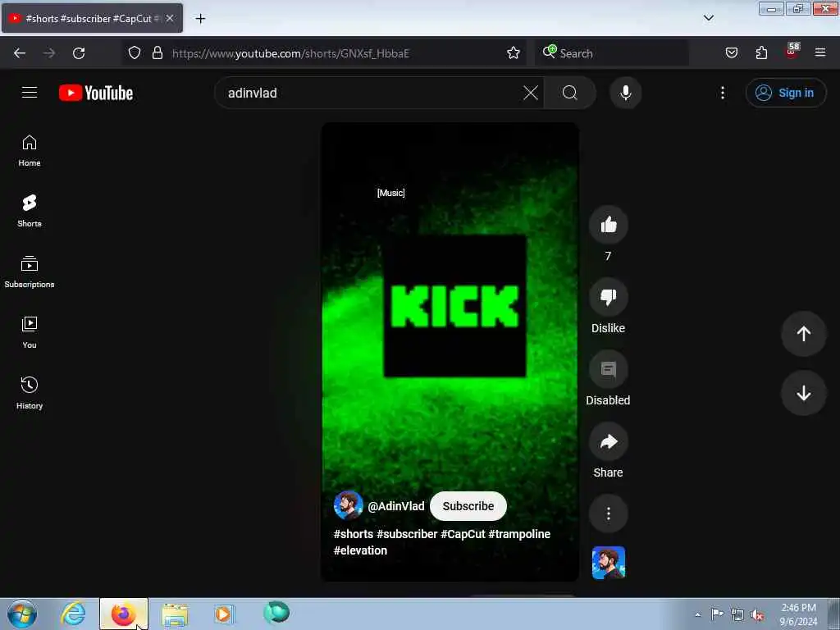Open History in the sidebar

(30, 393)
